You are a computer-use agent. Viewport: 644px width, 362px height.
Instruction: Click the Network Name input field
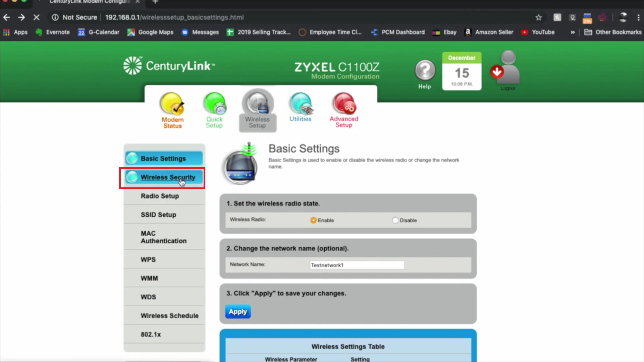357,265
